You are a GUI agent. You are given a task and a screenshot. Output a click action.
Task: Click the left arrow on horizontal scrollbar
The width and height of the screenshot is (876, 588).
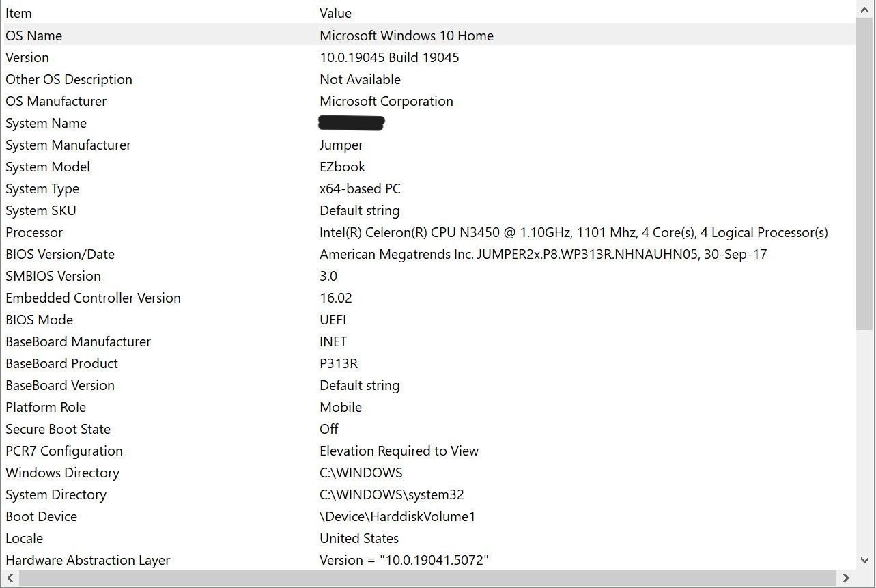tap(9, 578)
